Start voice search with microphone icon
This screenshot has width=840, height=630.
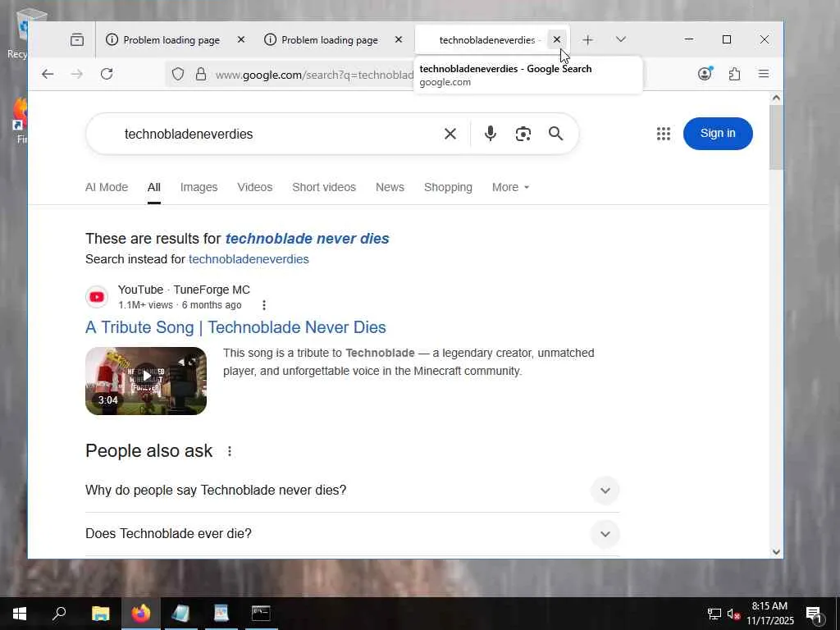tap(491, 134)
